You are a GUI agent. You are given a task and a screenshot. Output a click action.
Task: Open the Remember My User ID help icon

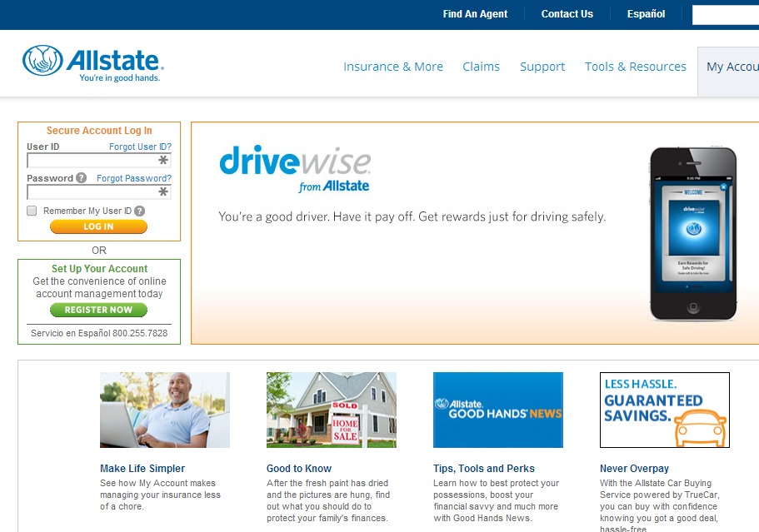pos(139,211)
